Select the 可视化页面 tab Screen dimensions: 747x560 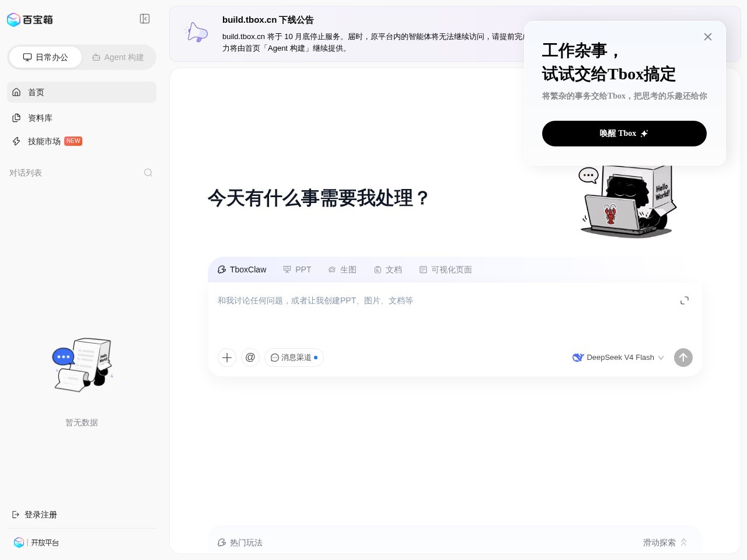(445, 269)
